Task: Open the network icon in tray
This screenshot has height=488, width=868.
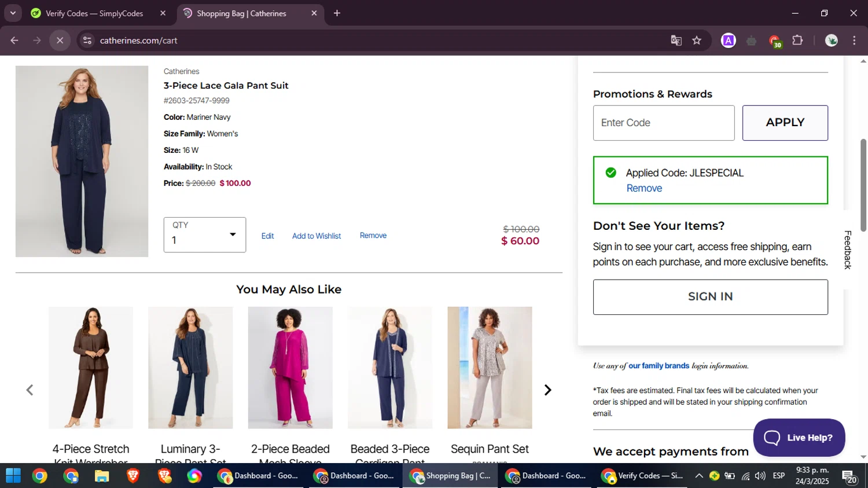Action: tap(745, 476)
